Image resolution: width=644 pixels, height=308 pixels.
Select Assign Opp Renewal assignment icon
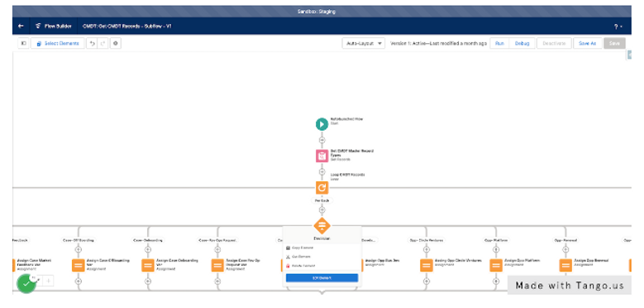[x=565, y=265]
